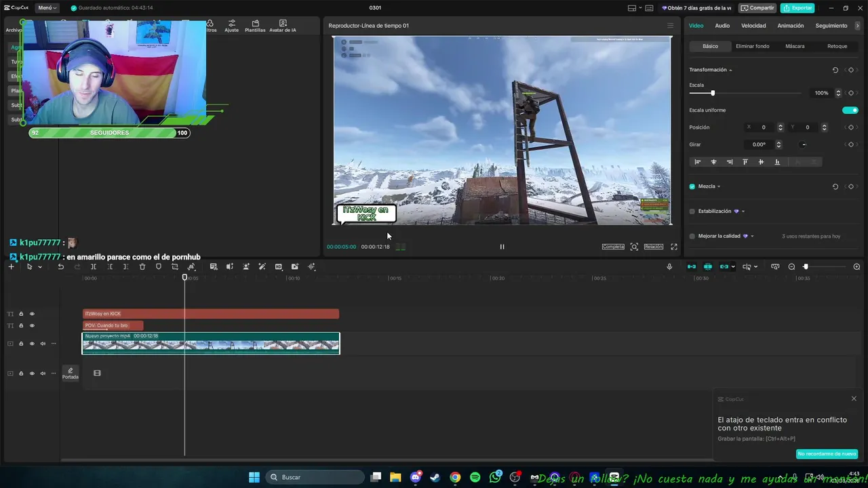Image resolution: width=868 pixels, height=488 pixels.
Task: Switch to the Seguimiento tab
Action: (x=831, y=26)
